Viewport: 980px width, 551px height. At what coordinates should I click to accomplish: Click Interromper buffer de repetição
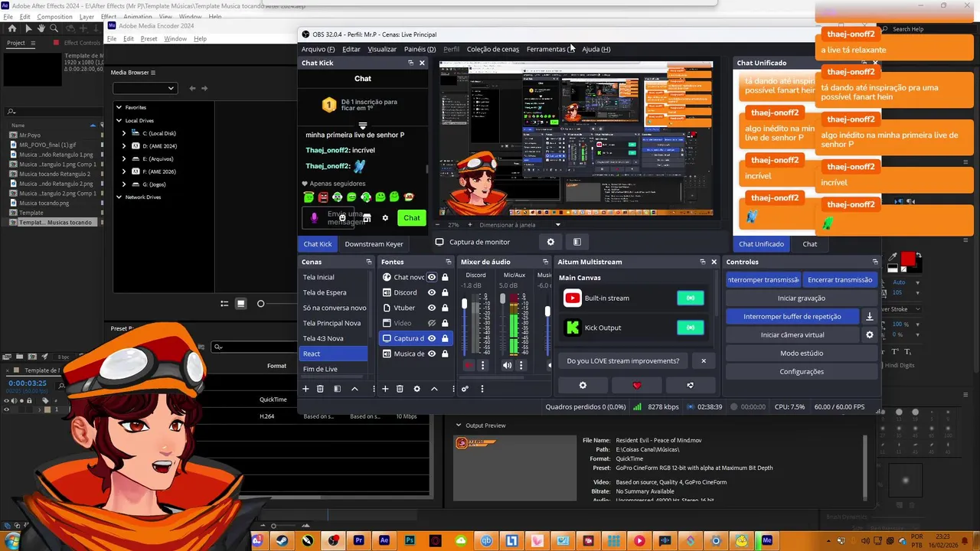point(792,316)
